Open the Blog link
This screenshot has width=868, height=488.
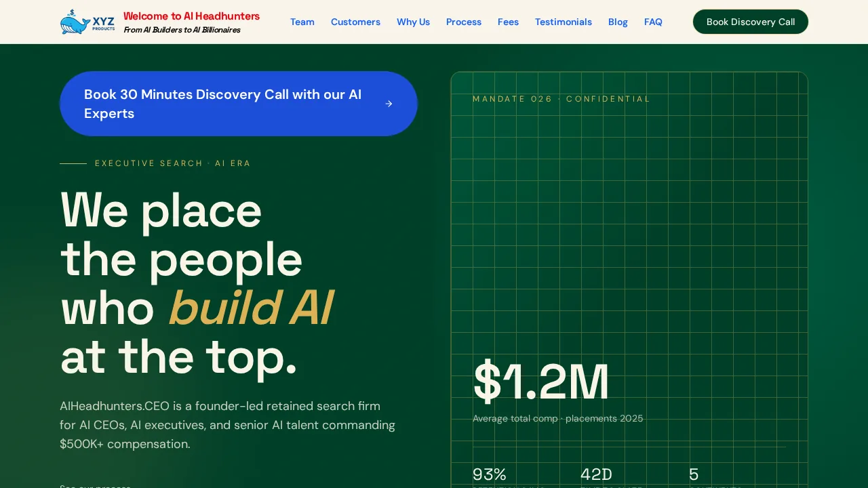pos(618,22)
